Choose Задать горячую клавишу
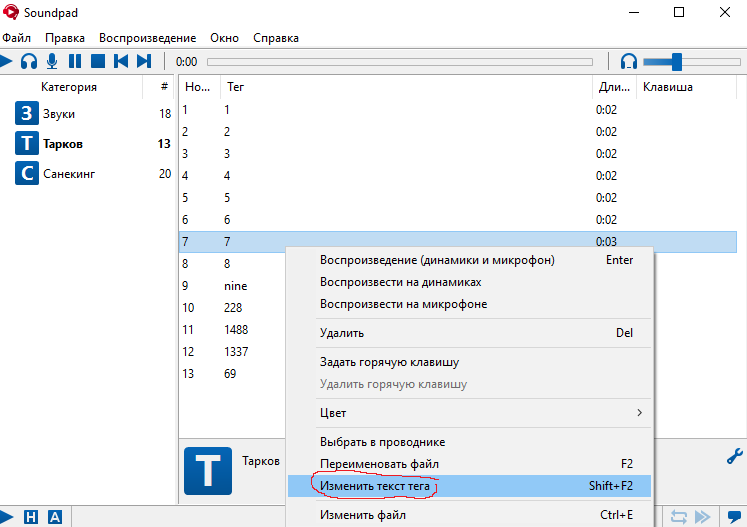This screenshot has width=747, height=527. 469,362
